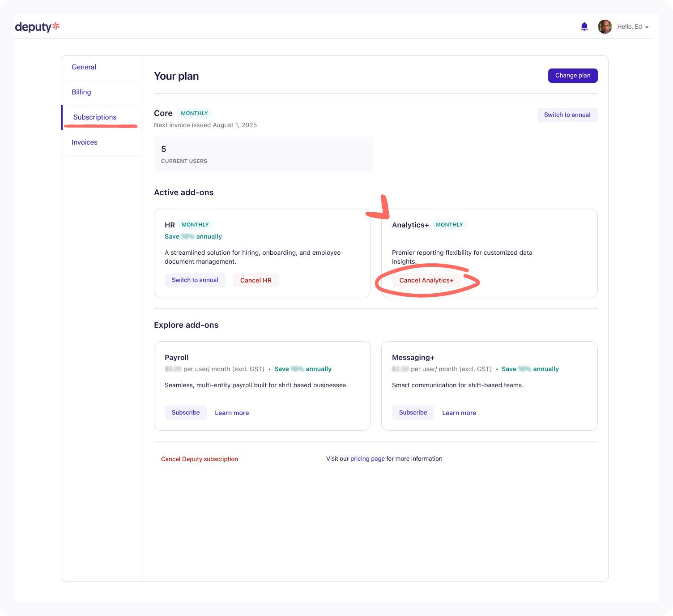The width and height of the screenshot is (673, 616).
Task: Switch to the Billing tab
Action: (x=81, y=92)
